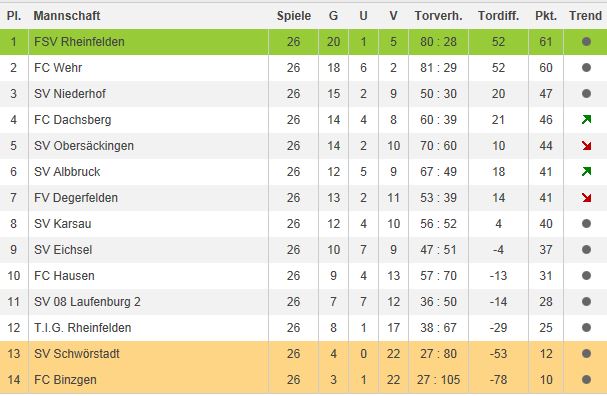Open team FSV Rheinfelden
Viewport: 607px width, 396px height.
coord(79,41)
